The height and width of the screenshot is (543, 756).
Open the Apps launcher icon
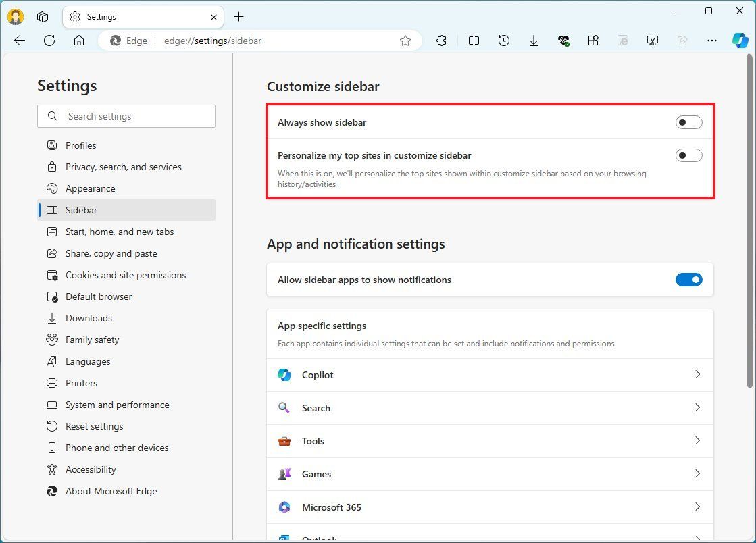pos(593,41)
